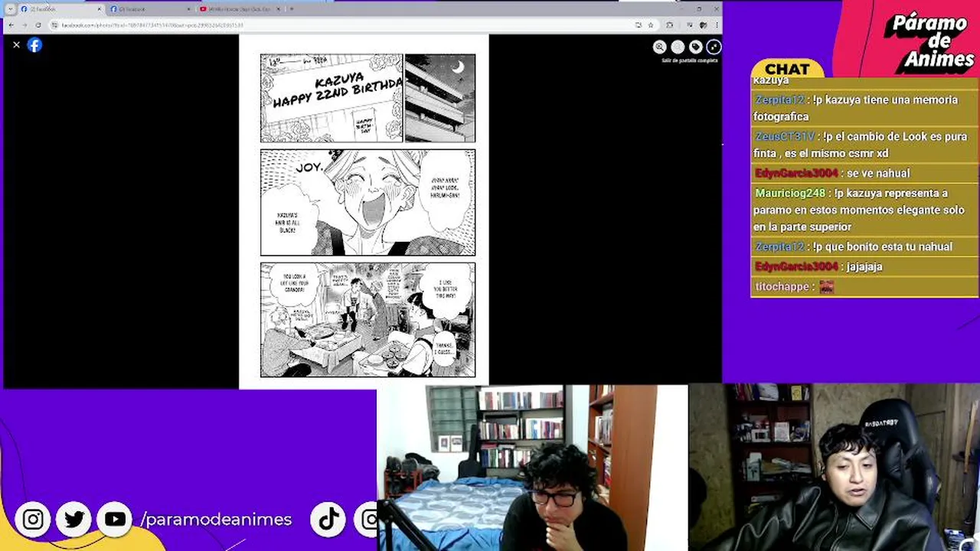
Task: Click the username Mauriciog248 in chat
Action: click(x=790, y=193)
